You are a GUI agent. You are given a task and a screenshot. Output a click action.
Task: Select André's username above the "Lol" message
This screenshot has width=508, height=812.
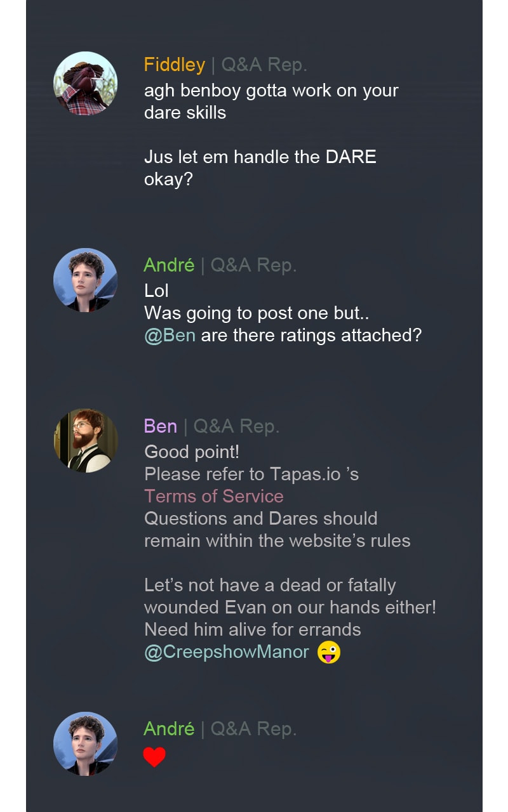pyautogui.click(x=169, y=265)
